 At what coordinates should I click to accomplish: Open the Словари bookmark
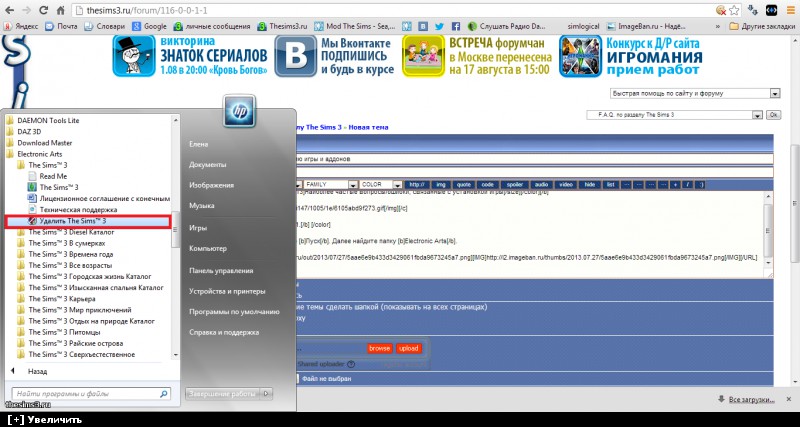105,26
